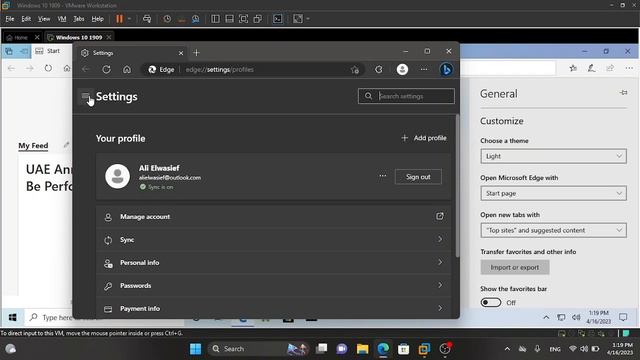Open the Choose a theme dropdown
Image resolution: width=640 pixels, height=360 pixels.
(x=553, y=156)
